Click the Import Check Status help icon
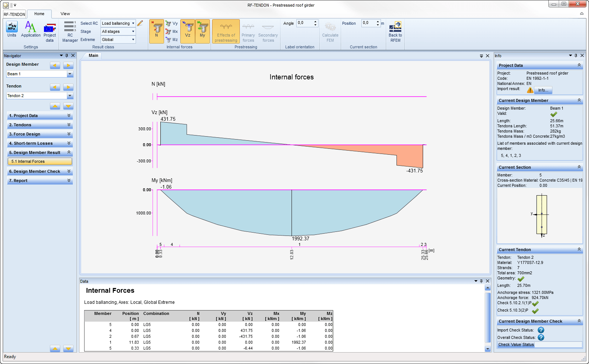The image size is (589, 364). pyautogui.click(x=541, y=330)
